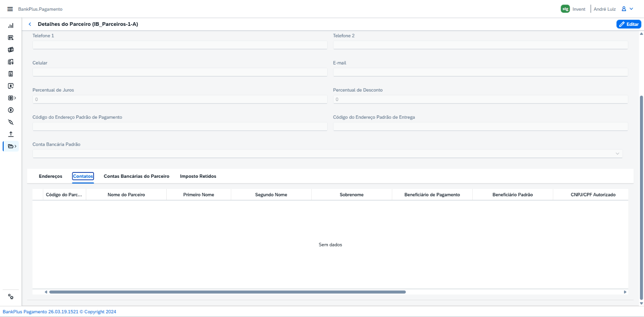Image resolution: width=644 pixels, height=317 pixels.
Task: Click the Nome do Parceiro column header
Action: point(126,195)
